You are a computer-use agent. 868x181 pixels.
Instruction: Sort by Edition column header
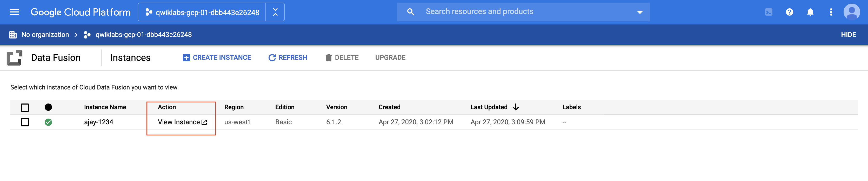coord(285,107)
